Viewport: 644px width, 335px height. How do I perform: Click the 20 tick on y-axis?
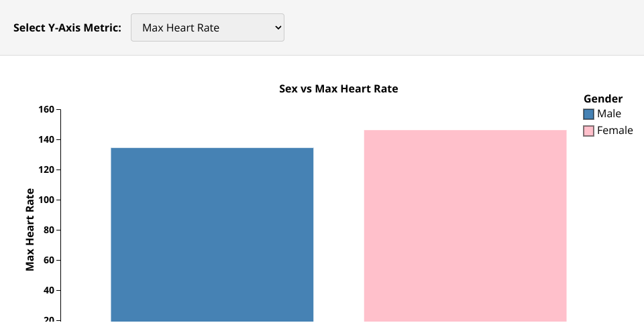[x=49, y=320]
